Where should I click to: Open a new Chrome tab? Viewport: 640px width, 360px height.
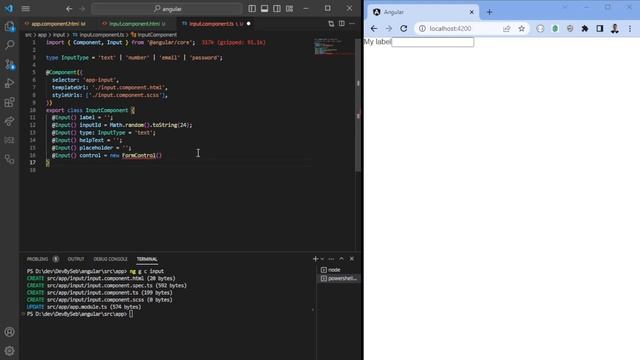tap(489, 12)
